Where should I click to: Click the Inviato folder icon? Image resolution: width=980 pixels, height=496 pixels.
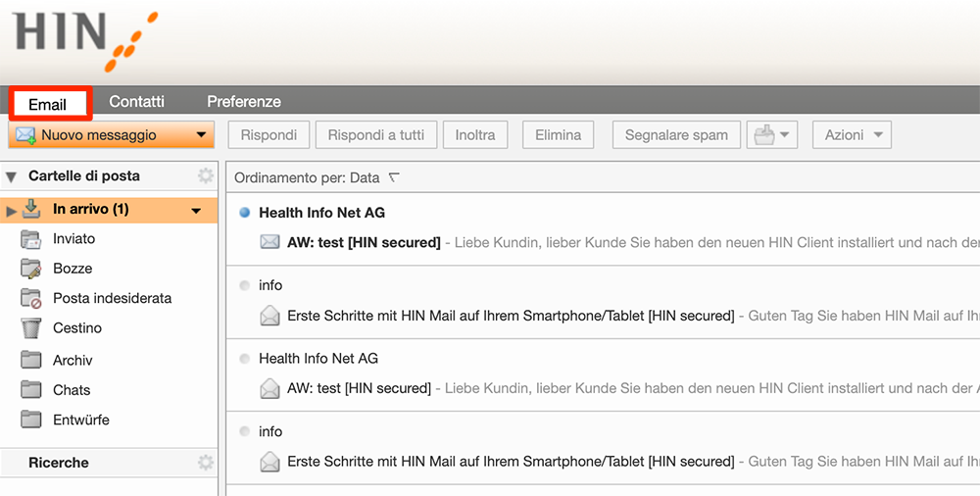(30, 239)
